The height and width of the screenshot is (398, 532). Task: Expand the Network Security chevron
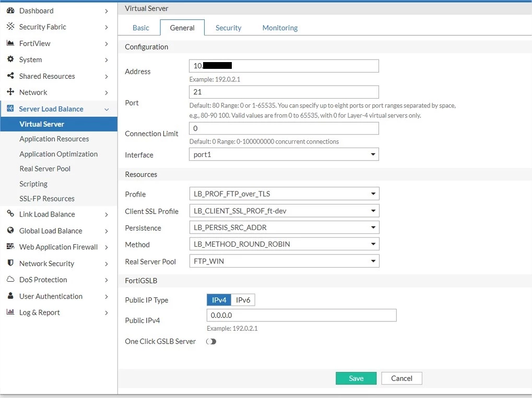107,264
